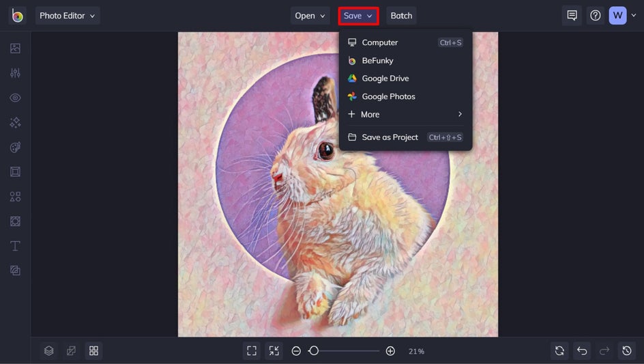
Task: Expand the More save destinations submenu
Action: coord(405,114)
